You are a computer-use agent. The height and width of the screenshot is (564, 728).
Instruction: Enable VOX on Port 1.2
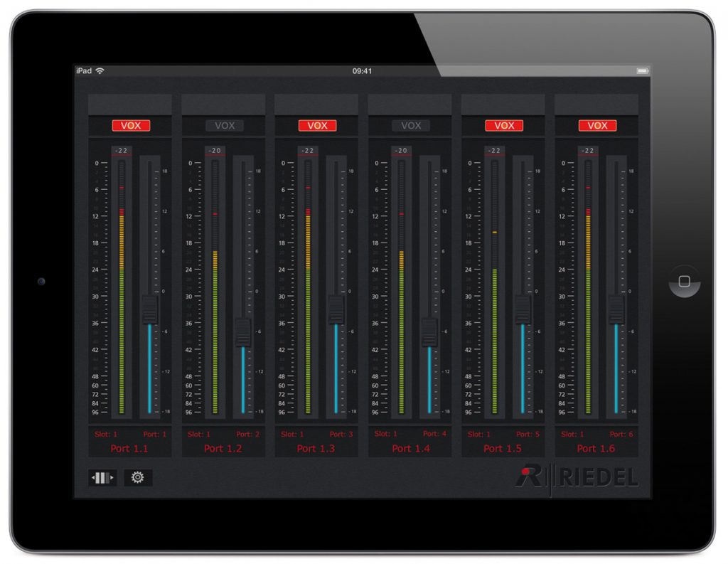tap(224, 126)
